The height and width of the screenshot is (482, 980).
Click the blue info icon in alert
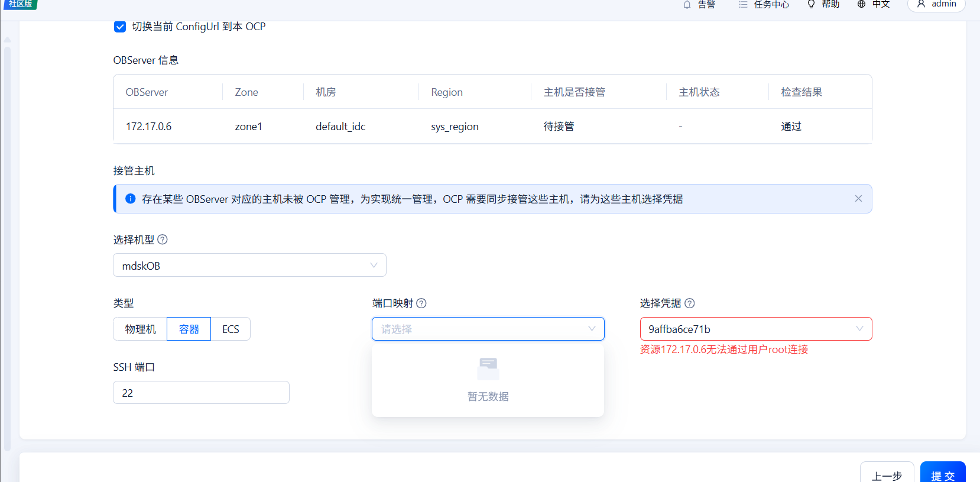(131, 199)
